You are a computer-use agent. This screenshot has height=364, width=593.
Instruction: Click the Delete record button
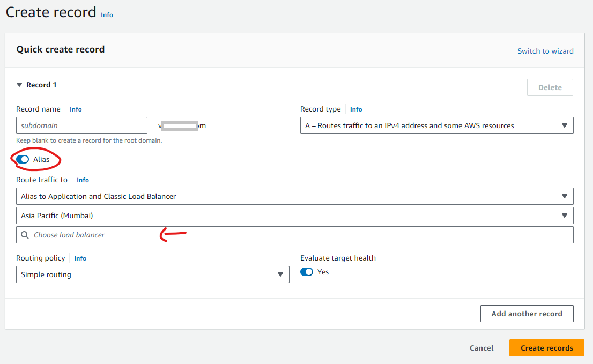(x=550, y=87)
